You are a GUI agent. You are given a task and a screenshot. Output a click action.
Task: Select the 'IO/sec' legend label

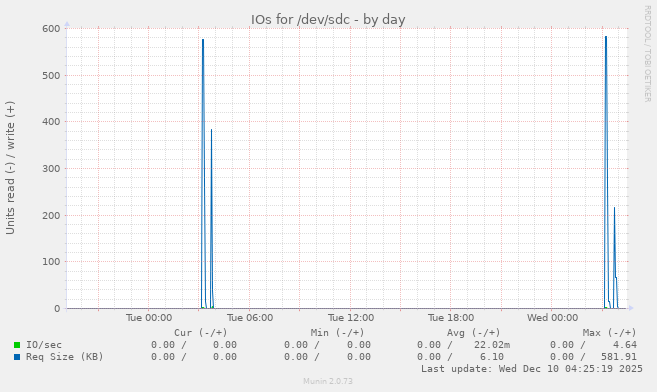tap(44, 345)
